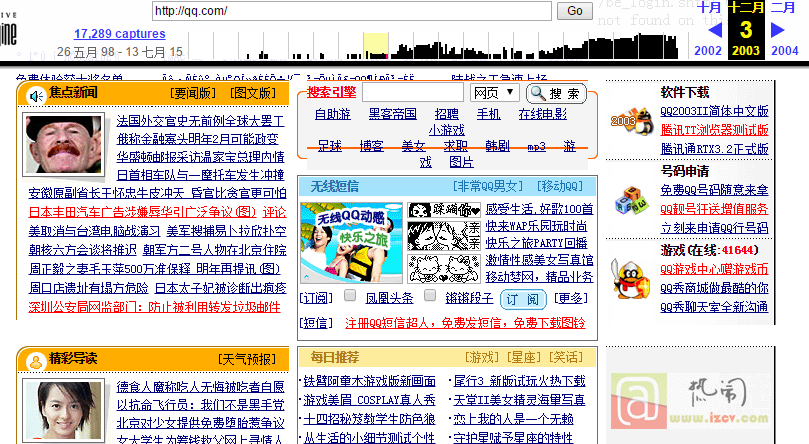Select the 十月 month link
The image size is (809, 444).
(708, 8)
